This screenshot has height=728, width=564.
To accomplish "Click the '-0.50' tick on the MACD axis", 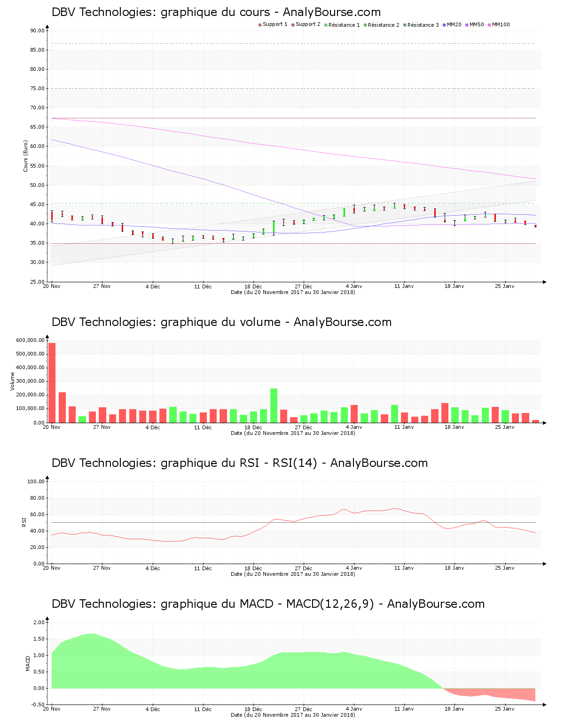I will click(38, 705).
